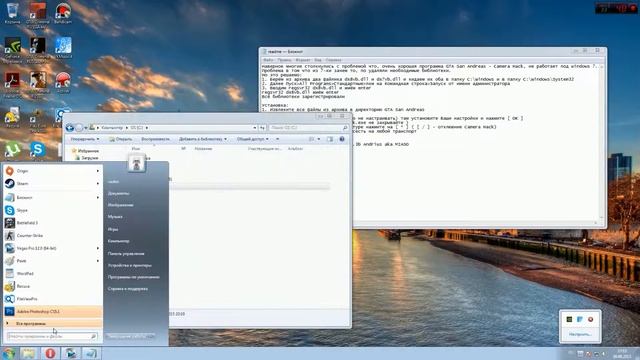Click the Start menu search box
This screenshot has height=360, width=640.
tap(52, 336)
